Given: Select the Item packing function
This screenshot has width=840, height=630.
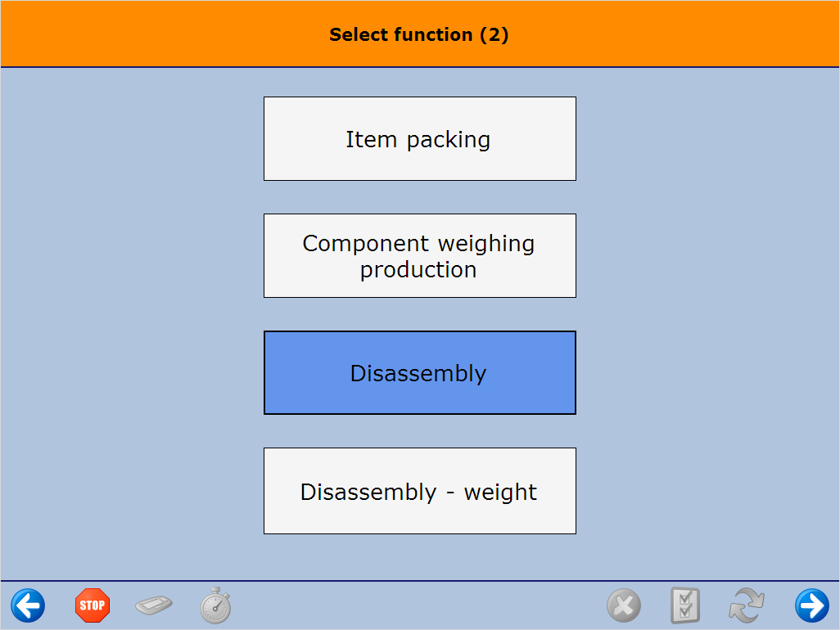Looking at the screenshot, I should point(419,138).
